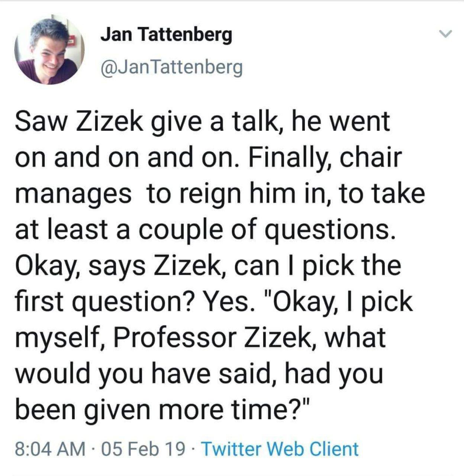
Task: Click Jan Tattenberg's profile picture
Action: [x=49, y=50]
